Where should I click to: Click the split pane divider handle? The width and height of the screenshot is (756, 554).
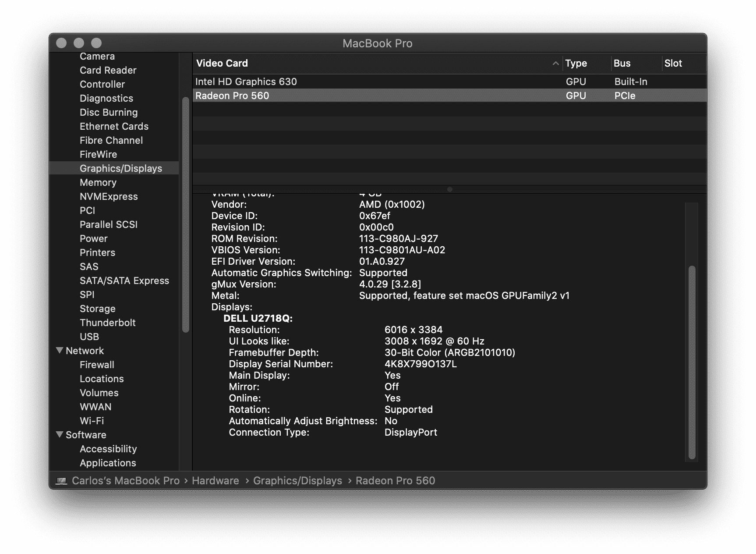(x=449, y=189)
